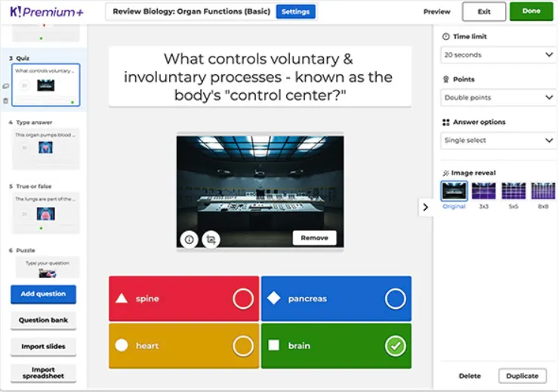Click the crop image icon
The width and height of the screenshot is (558, 392).
(211, 239)
